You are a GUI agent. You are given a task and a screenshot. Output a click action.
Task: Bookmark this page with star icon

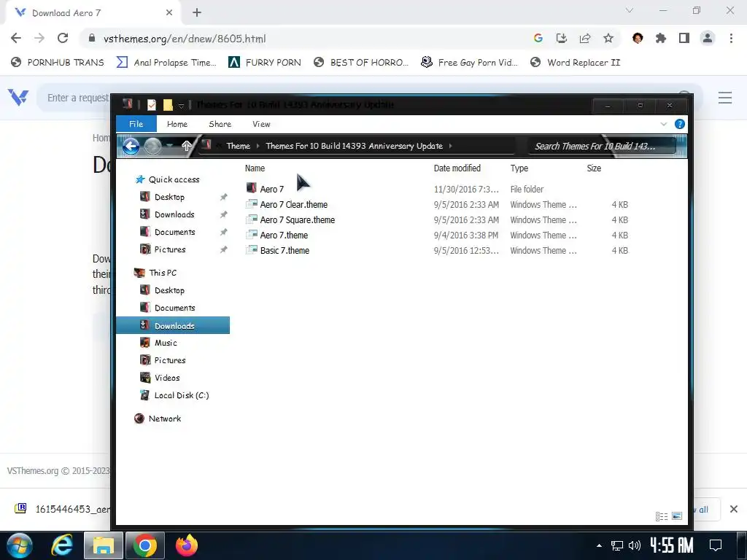[608, 38]
